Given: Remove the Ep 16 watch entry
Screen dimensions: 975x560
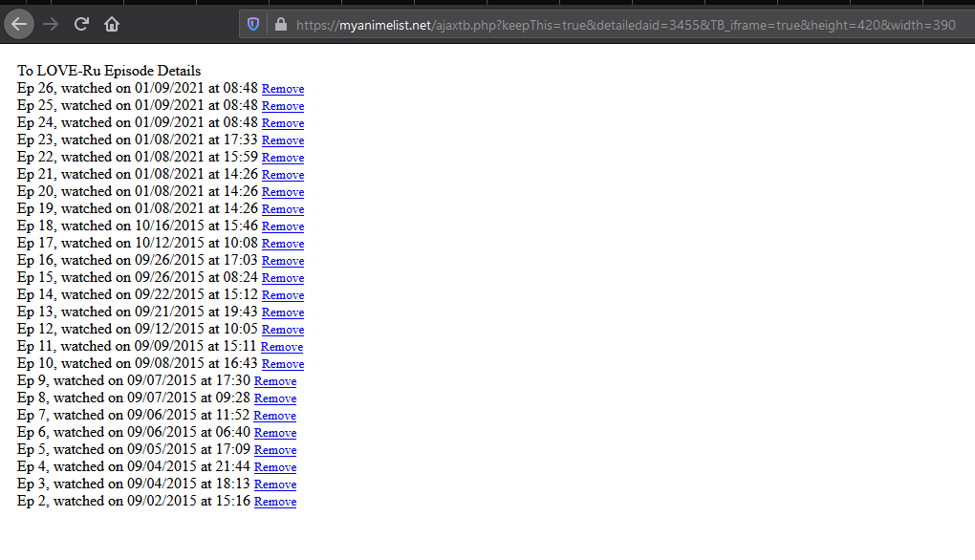Looking at the screenshot, I should pos(283,261).
